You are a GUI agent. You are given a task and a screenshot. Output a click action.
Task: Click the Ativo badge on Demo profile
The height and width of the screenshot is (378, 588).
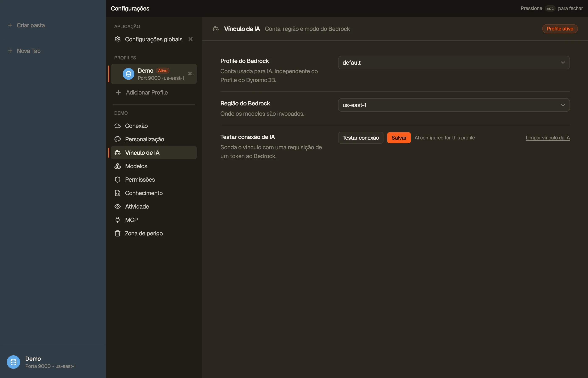pyautogui.click(x=163, y=70)
